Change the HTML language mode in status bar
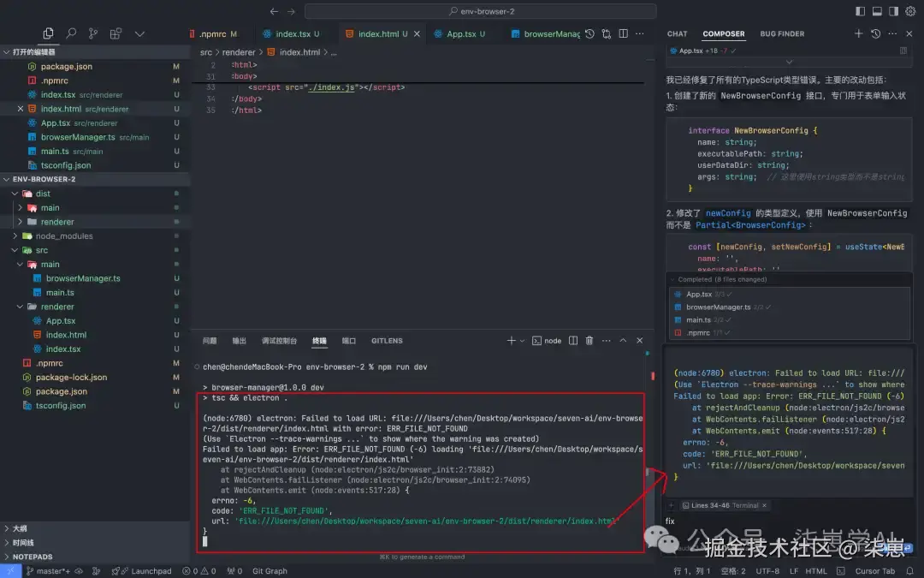Image resolution: width=924 pixels, height=578 pixels. click(816, 571)
